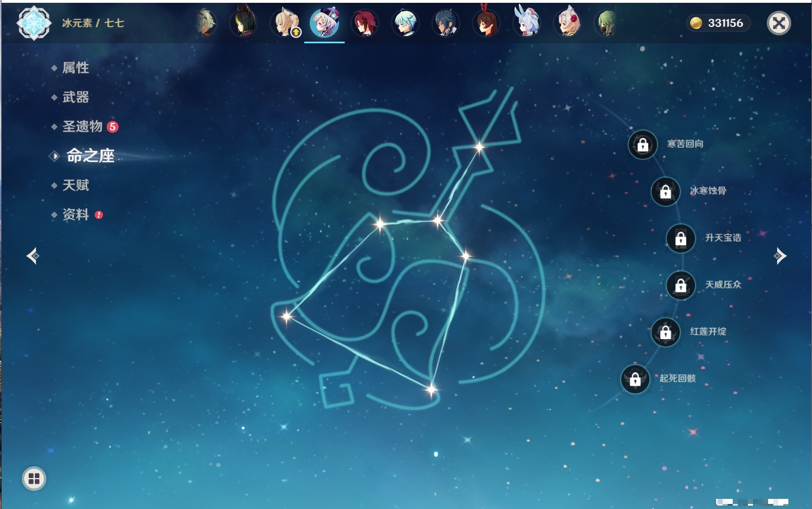
Task: Click the 冰寒蚀骨 label text
Action: [x=708, y=191]
